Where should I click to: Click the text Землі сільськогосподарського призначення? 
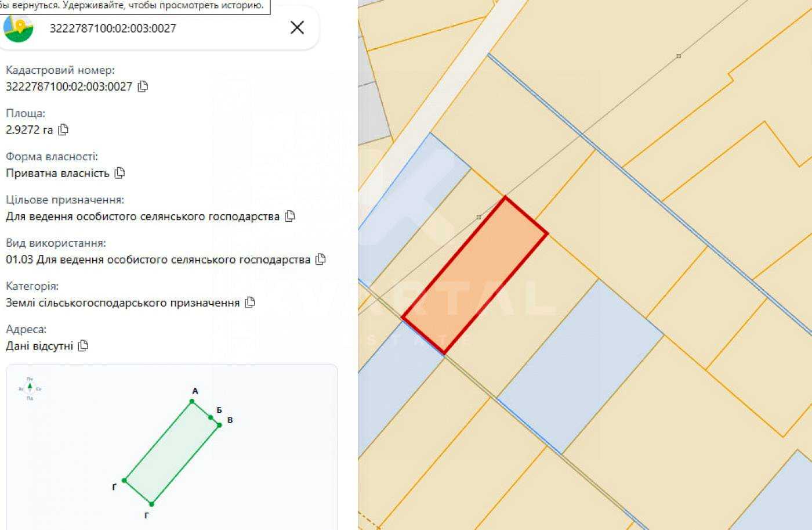pos(122,302)
